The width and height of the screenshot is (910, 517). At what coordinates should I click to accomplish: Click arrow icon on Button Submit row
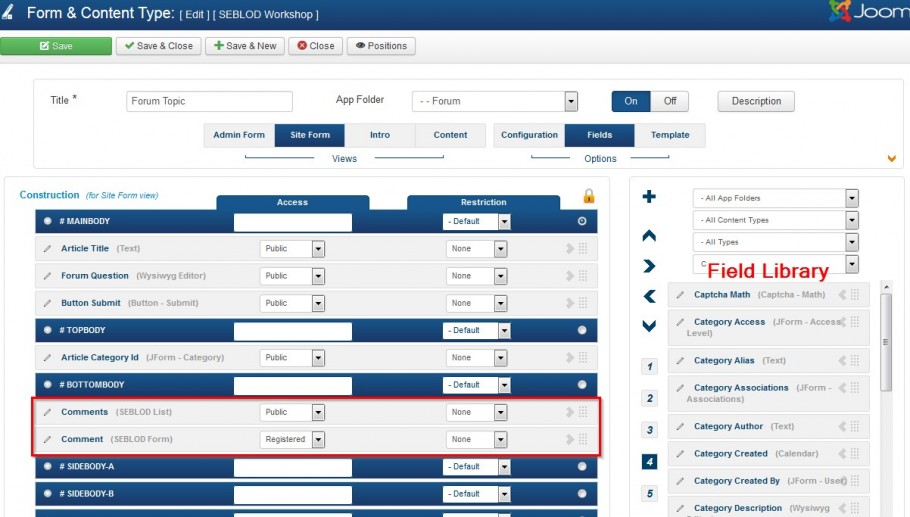(570, 303)
